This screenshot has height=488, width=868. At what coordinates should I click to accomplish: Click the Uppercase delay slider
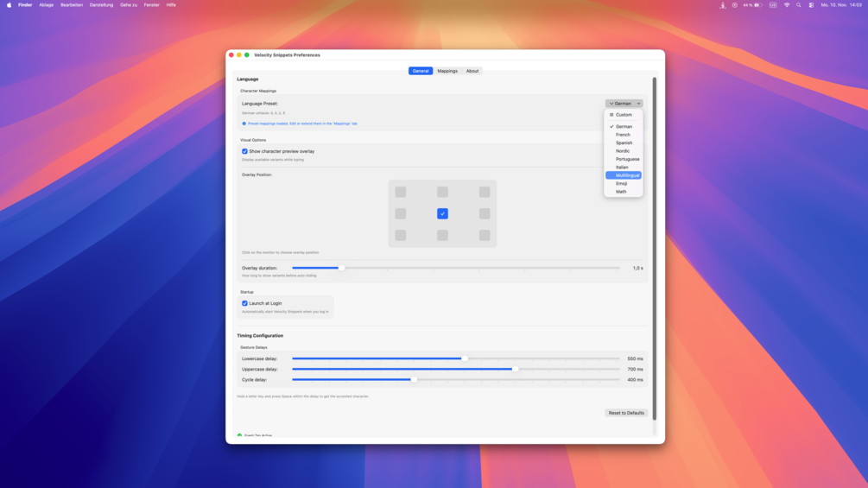(x=456, y=369)
